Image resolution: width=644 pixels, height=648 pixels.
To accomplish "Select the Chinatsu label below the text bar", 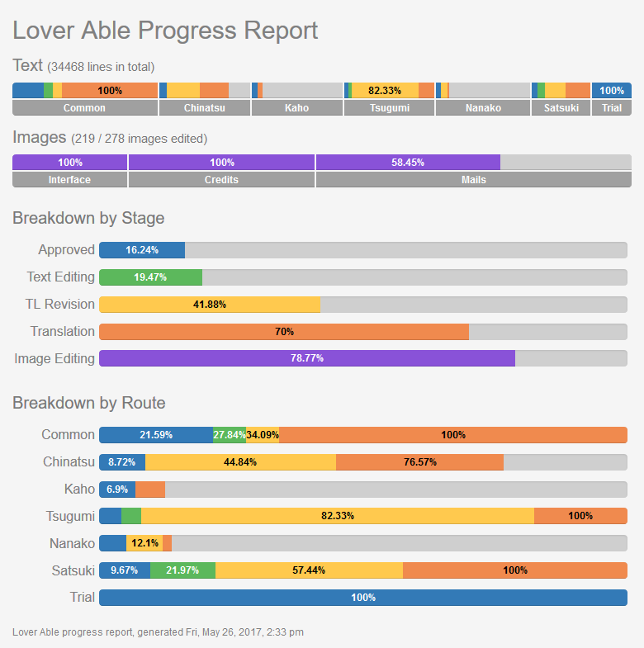I will (x=204, y=108).
